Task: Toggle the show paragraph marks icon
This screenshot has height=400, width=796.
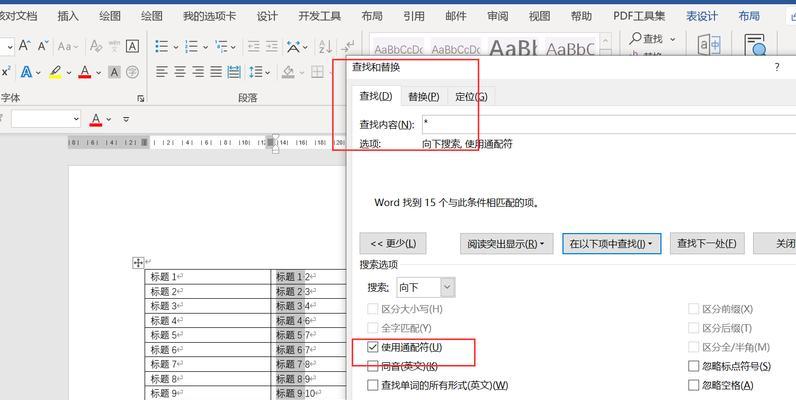Action: (x=347, y=46)
